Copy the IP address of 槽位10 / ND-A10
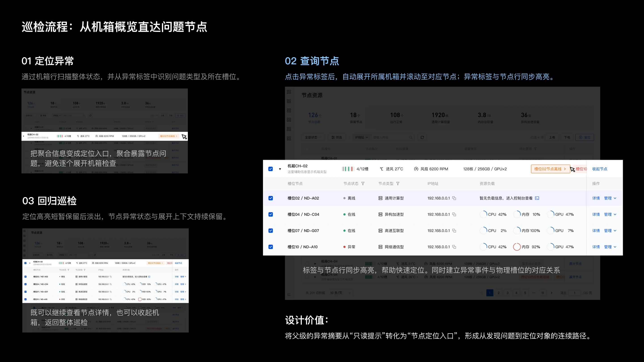Screen dimensions: 644x362 point(454,247)
